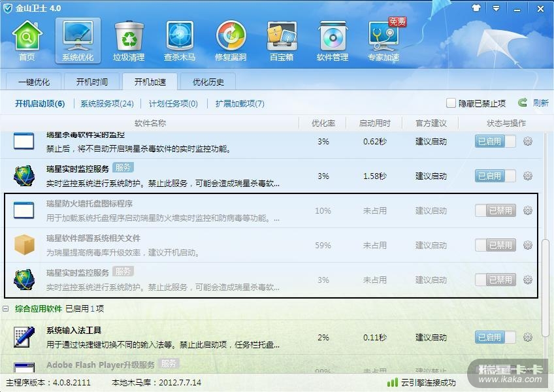This screenshot has width=554, height=392.
Task: Toggle 已启用 switch for 系统输入法工具
Action: [x=495, y=337]
